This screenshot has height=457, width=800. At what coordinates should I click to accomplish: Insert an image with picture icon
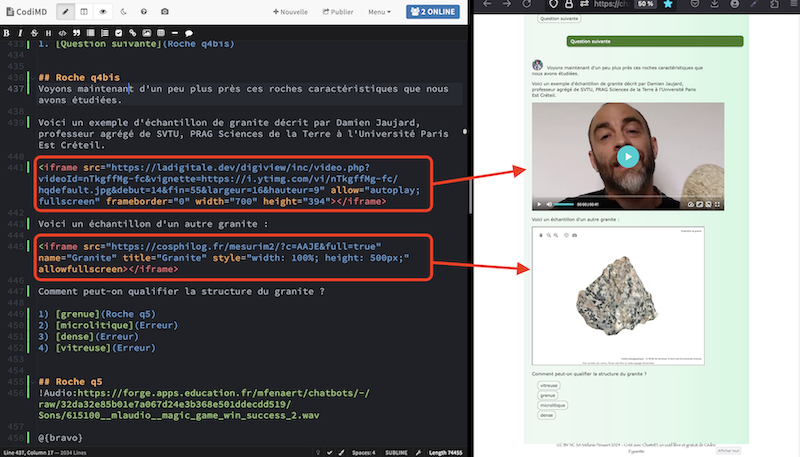tap(146, 33)
